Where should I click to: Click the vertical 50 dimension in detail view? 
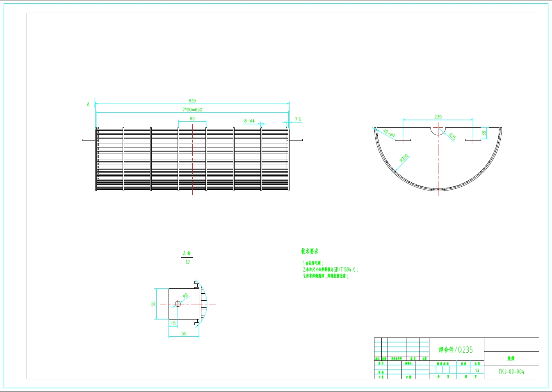point(153,304)
